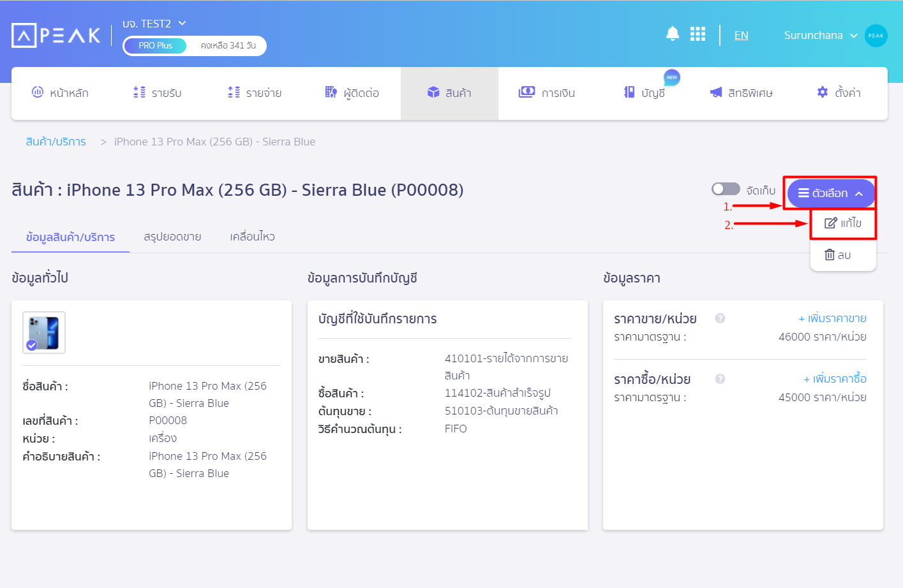Screen dimensions: 903x588
Task: Open the ผู้ติดต่อ menu
Action: tap(352, 93)
